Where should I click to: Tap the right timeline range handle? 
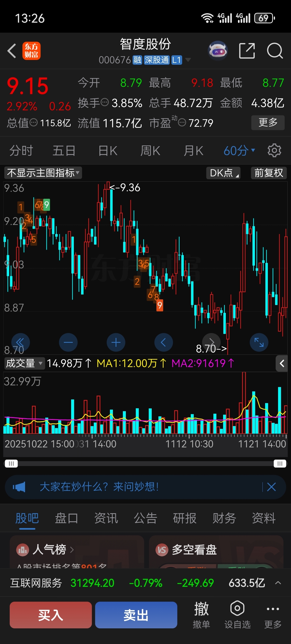coord(280,464)
